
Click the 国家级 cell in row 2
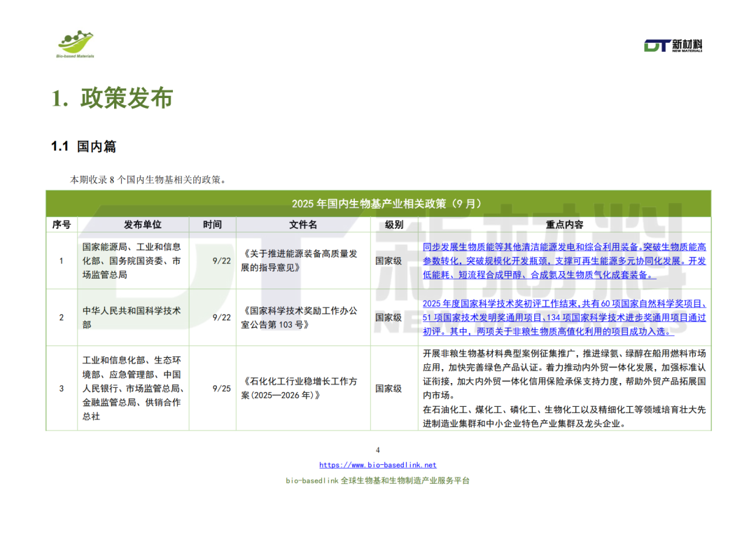(390, 317)
